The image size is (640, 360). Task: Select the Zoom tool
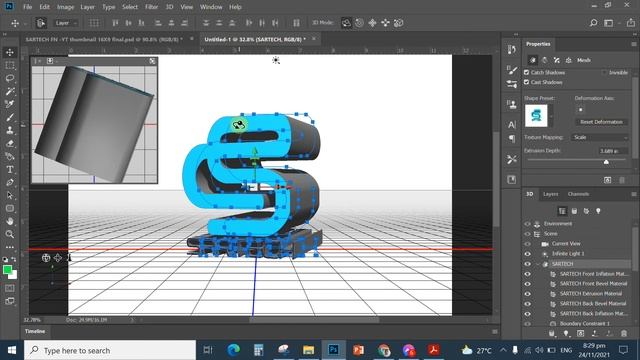click(10, 234)
